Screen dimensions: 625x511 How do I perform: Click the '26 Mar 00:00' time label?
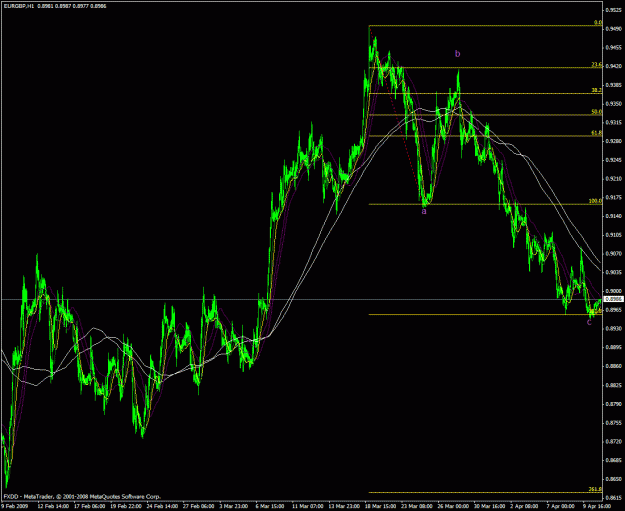(454, 506)
